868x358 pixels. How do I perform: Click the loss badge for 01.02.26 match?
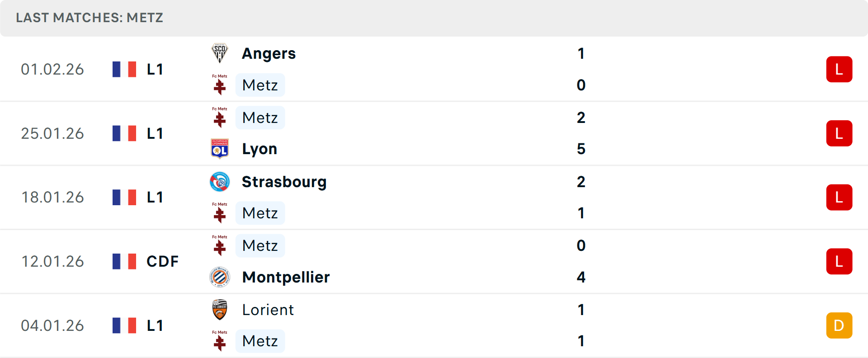point(839,69)
